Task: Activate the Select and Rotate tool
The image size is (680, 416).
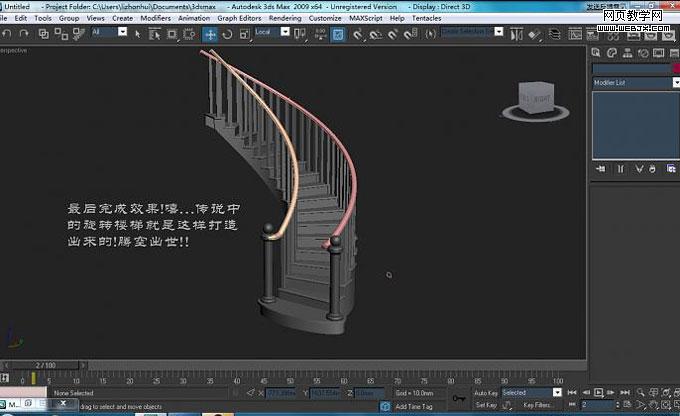Action: [227, 34]
